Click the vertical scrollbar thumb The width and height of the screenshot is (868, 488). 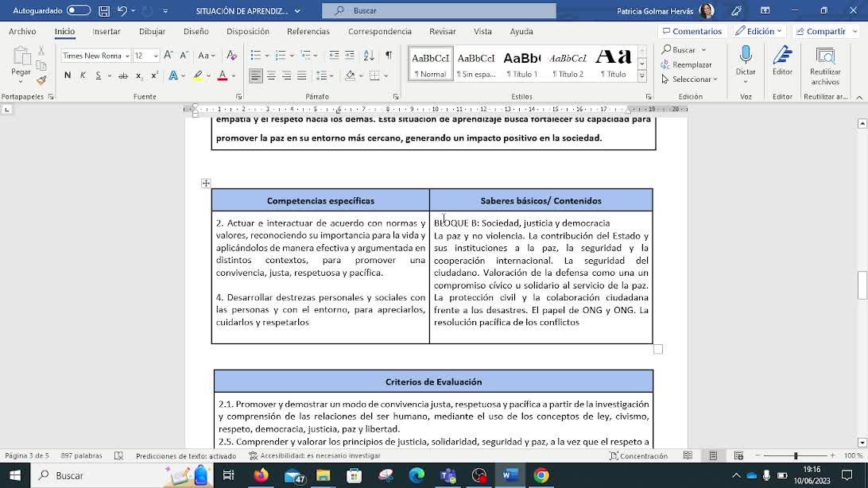coord(862,285)
